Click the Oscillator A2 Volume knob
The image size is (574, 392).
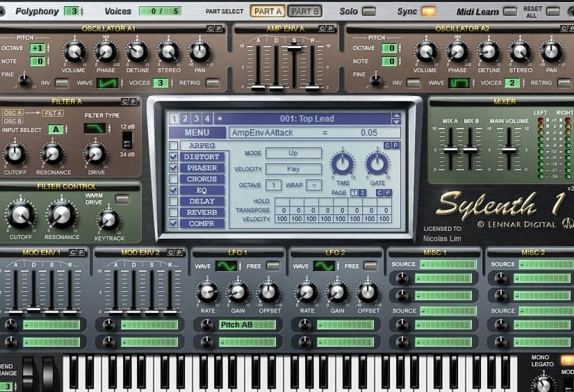pos(426,51)
